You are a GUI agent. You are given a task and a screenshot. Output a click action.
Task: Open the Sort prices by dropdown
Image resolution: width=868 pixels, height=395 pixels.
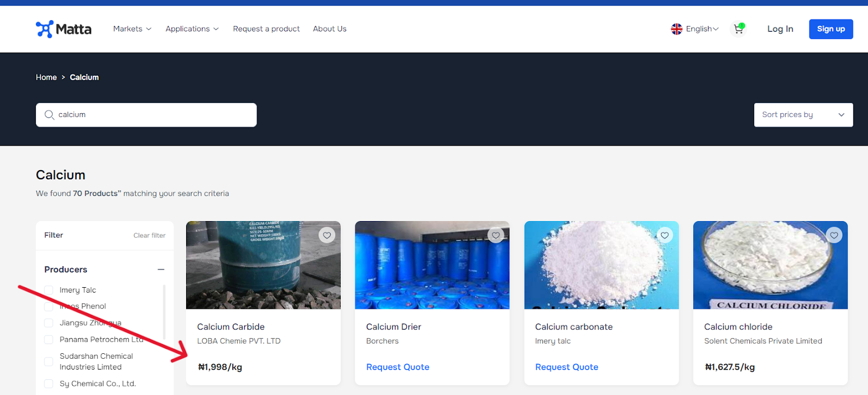tap(803, 115)
